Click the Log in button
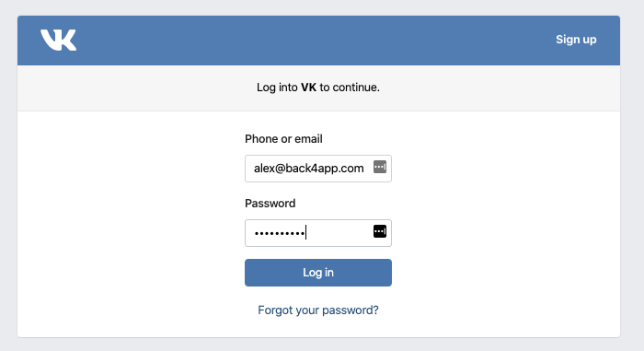Viewport: 644px width, 351px height. pyautogui.click(x=318, y=273)
